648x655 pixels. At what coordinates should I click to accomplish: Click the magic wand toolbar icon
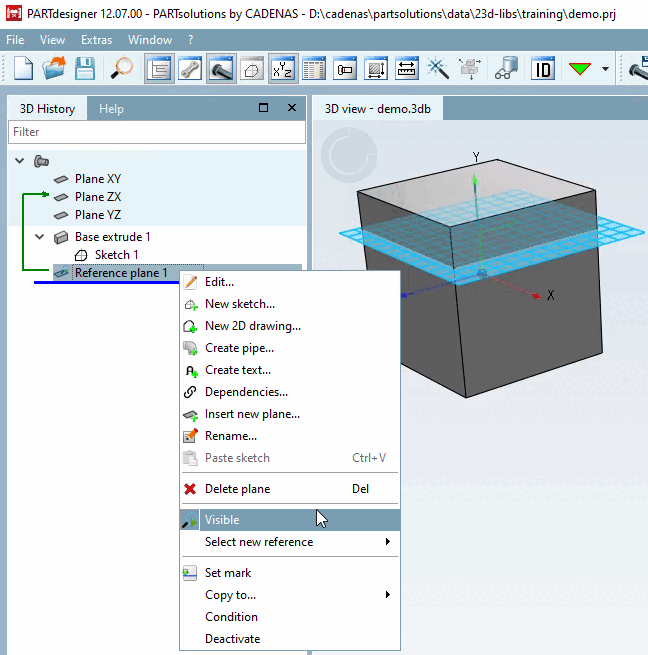[437, 69]
